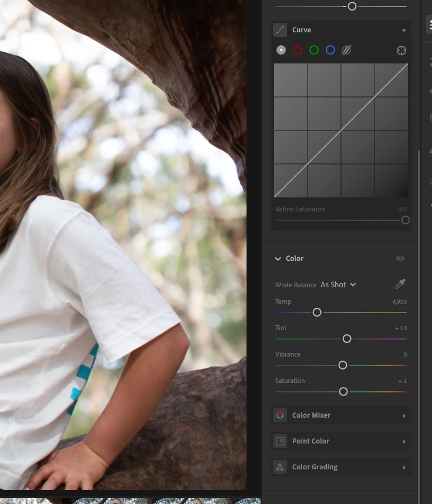Click the Curve panel title
The height and width of the screenshot is (504, 432).
[302, 30]
